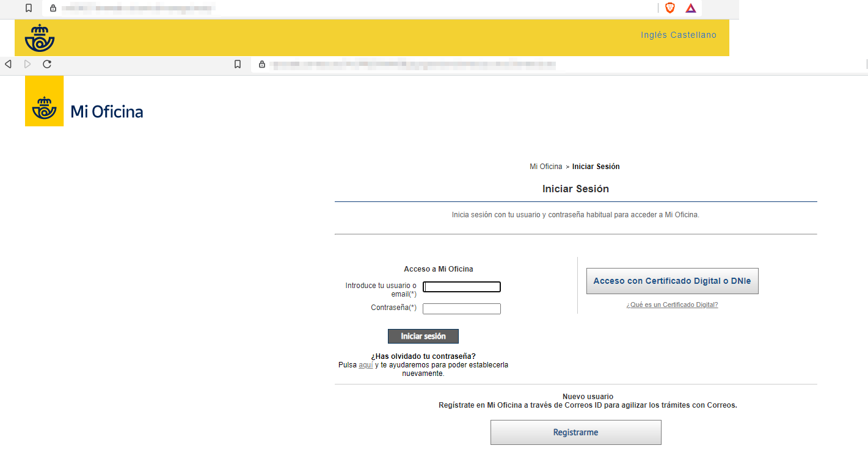Screen dimensions: 868x462
Task: Switch language to Inglés
Action: 654,35
